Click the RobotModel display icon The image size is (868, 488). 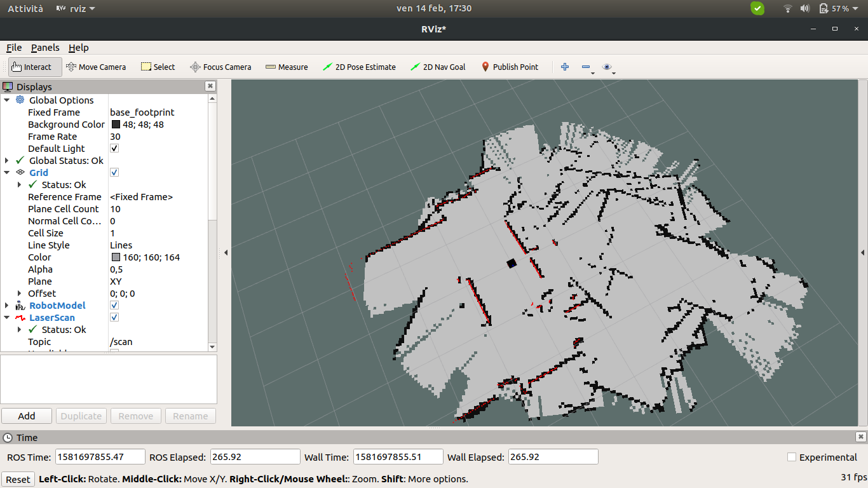tap(20, 305)
